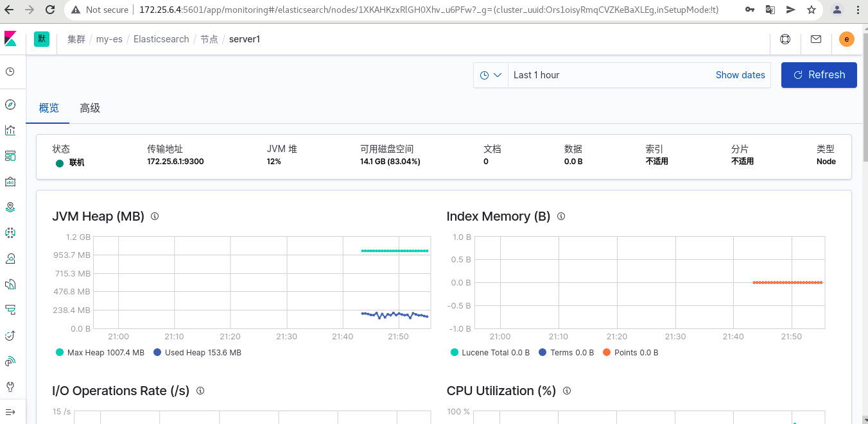The width and height of the screenshot is (868, 424).
Task: Toggle Terms legend series
Action: pos(566,353)
